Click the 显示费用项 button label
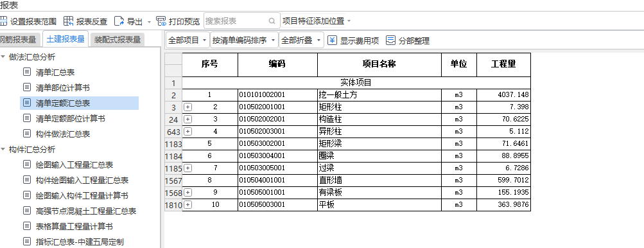The image size is (644, 248). [360, 40]
